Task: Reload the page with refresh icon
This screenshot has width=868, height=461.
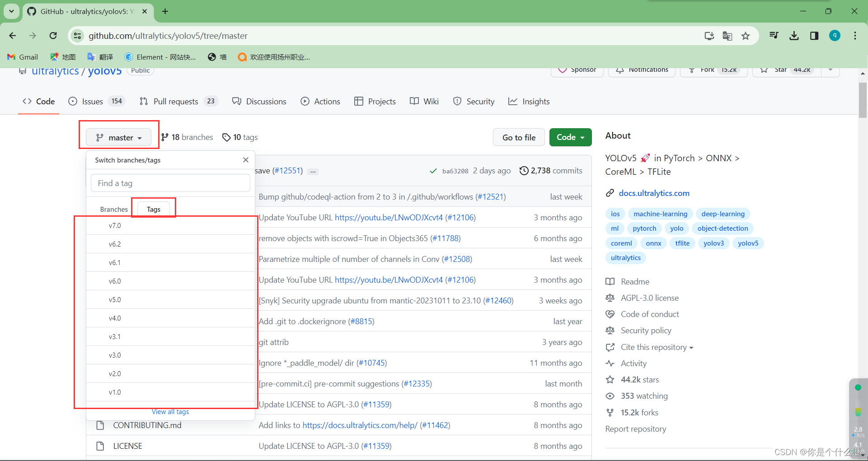Action: point(53,36)
